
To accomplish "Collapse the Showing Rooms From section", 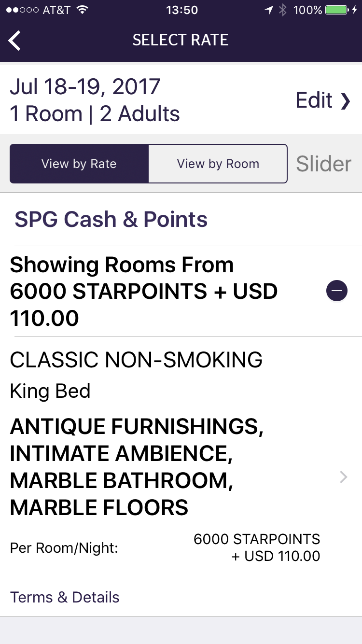I will [336, 291].
